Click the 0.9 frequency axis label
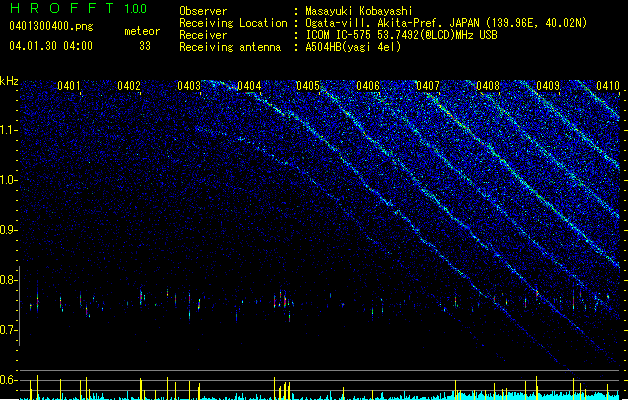Image resolution: width=629 pixels, height=400 pixels. (8, 230)
